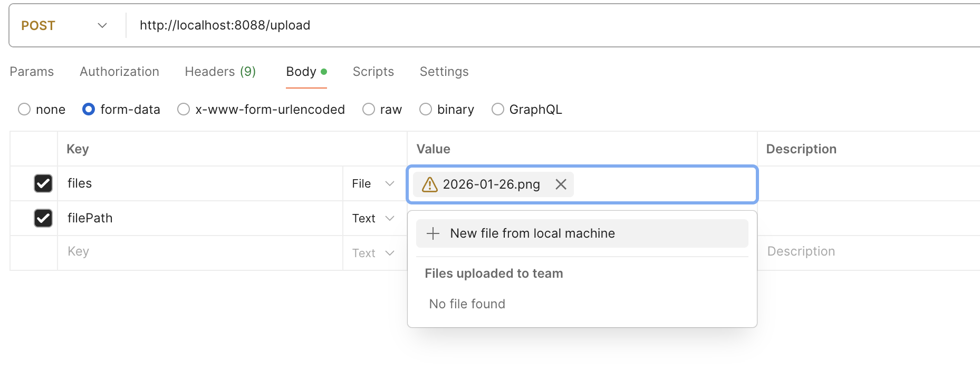Go to the Scripts tab
Viewport: 980px width, 371px height.
click(373, 72)
